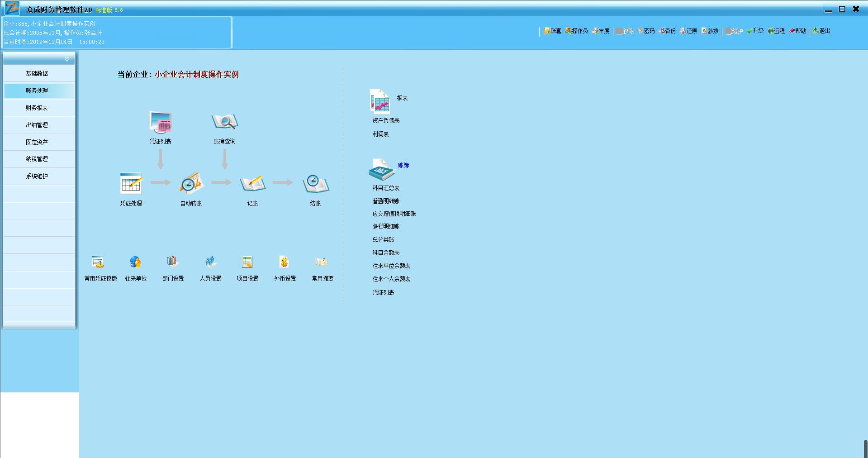The height and width of the screenshot is (458, 868).
Task: Open 科目汇总表 link
Action: (x=386, y=188)
